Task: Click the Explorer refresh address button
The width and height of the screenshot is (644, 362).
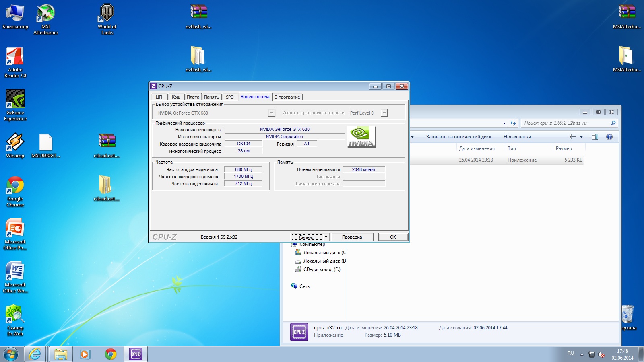Action: tap(513, 123)
